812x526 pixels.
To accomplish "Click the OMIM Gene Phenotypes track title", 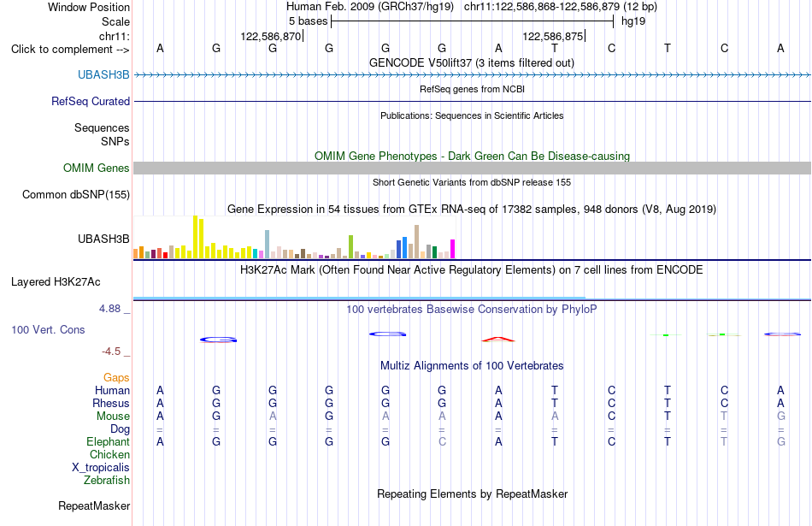I will [x=473, y=156].
